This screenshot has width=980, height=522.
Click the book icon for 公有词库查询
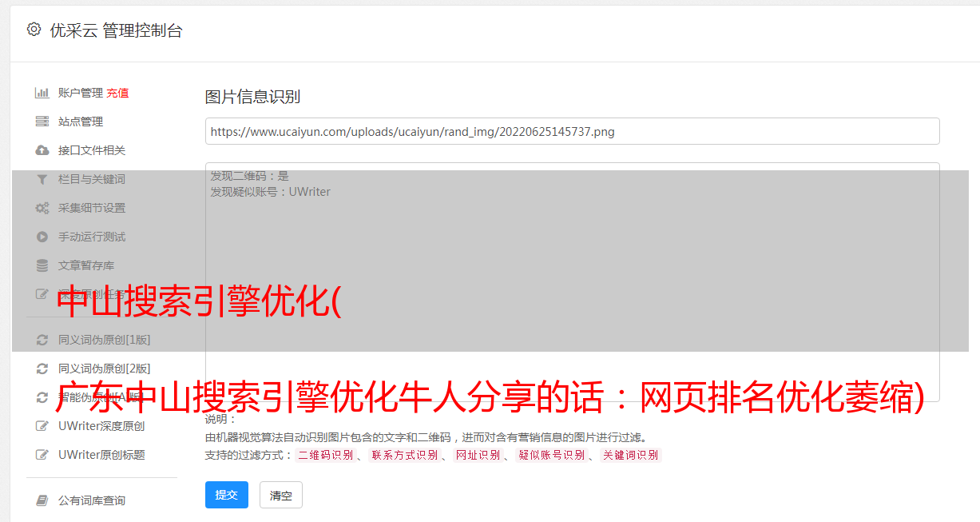(42, 500)
